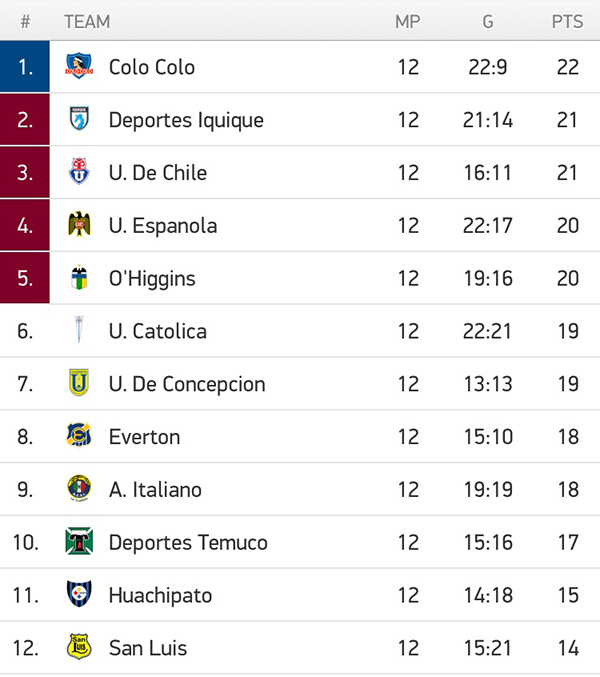600x677 pixels.
Task: Click the Deportes Iquique team crest
Action: (79, 119)
